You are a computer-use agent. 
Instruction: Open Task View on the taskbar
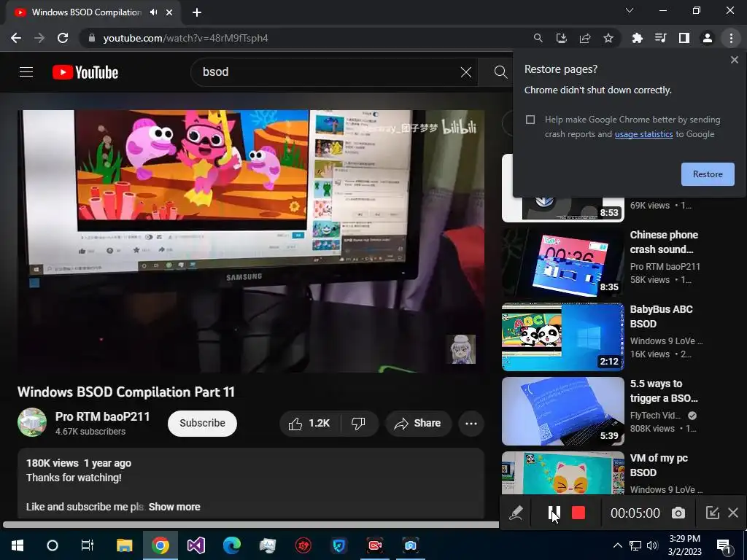(x=88, y=545)
